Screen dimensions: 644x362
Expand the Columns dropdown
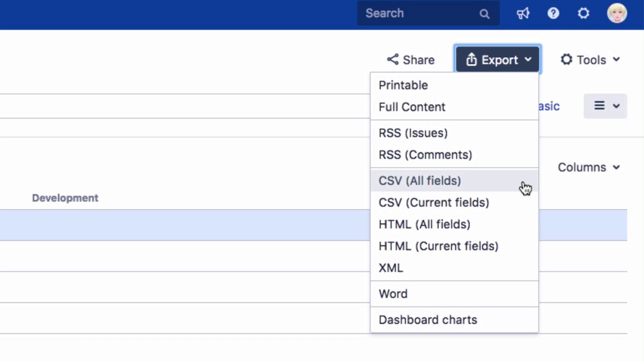coord(589,167)
